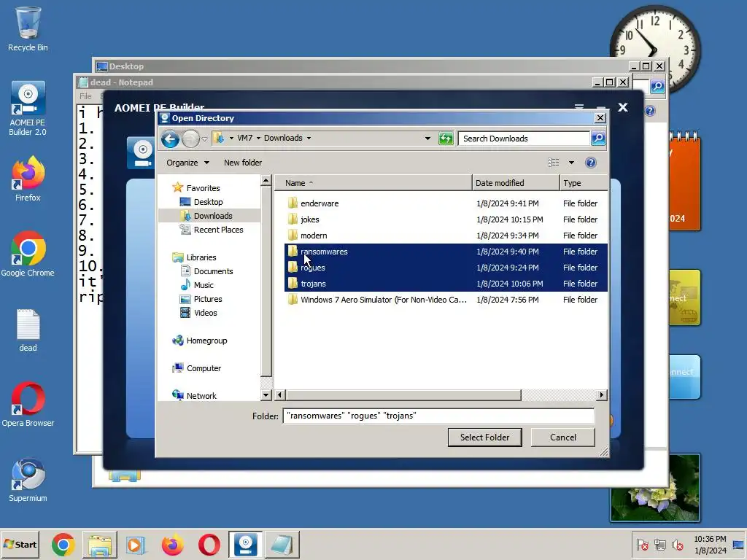The height and width of the screenshot is (560, 747).
Task: Switch to AOMEI PE Builder taskbar button
Action: click(245, 545)
